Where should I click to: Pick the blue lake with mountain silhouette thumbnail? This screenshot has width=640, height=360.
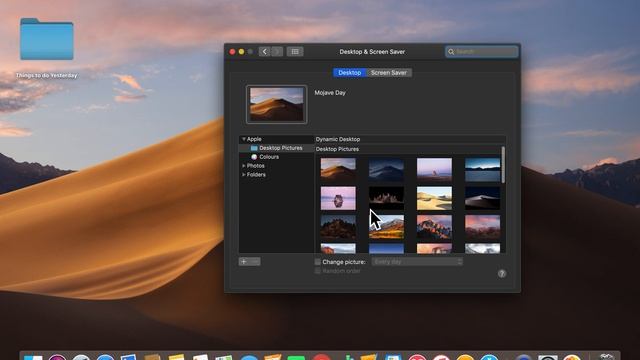point(482,169)
